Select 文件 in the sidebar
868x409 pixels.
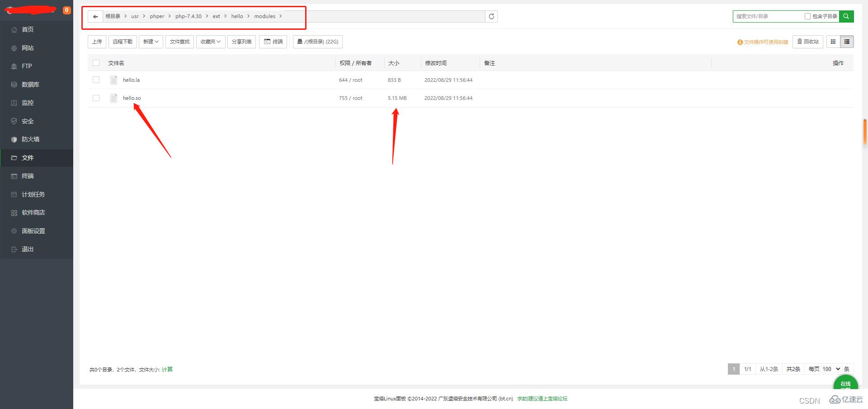[x=37, y=158]
